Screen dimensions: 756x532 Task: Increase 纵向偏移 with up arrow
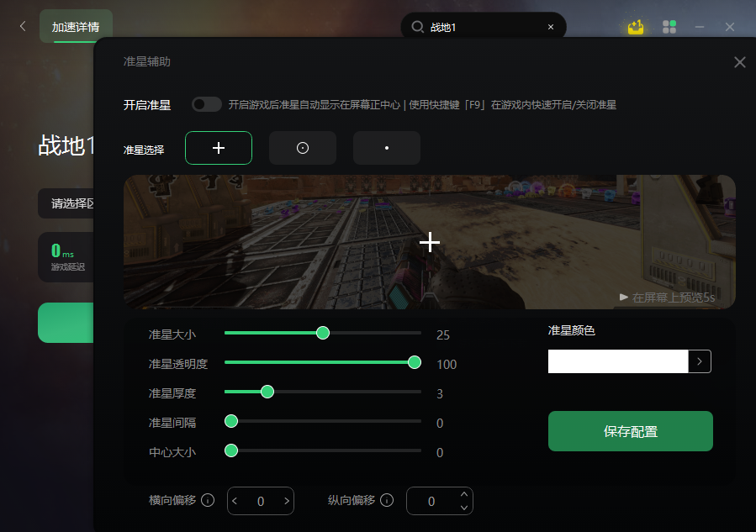click(x=464, y=494)
